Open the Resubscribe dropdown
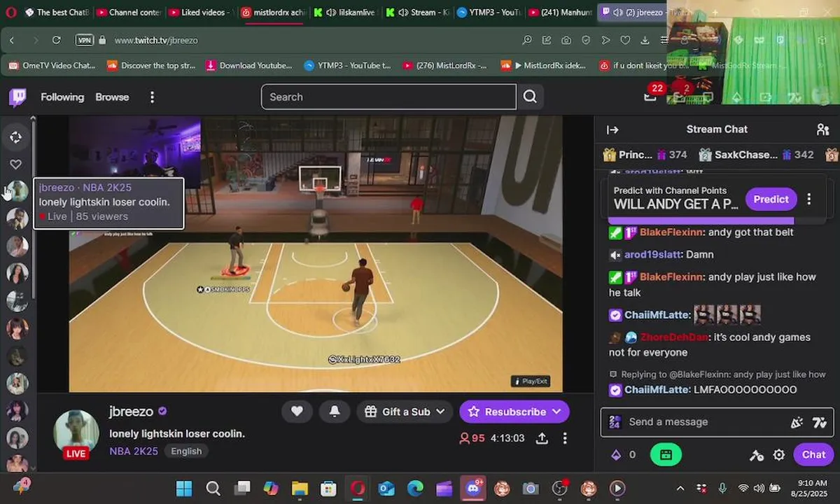 [x=514, y=412]
